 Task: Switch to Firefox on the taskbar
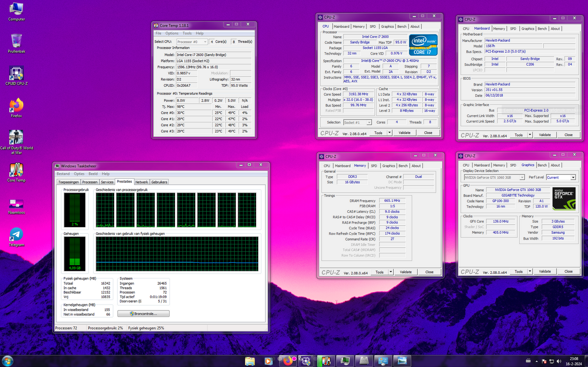click(x=288, y=361)
